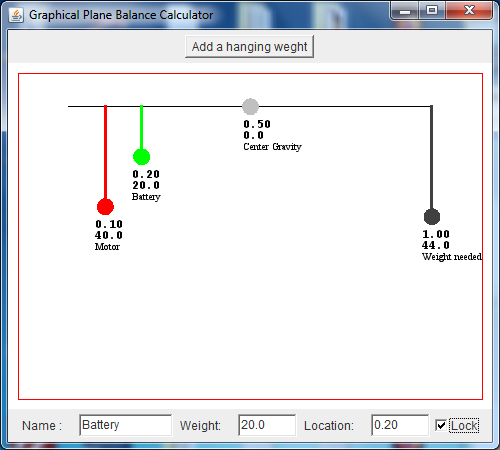
Task: Click the dark Weight needed hanging line
Action: point(432,157)
